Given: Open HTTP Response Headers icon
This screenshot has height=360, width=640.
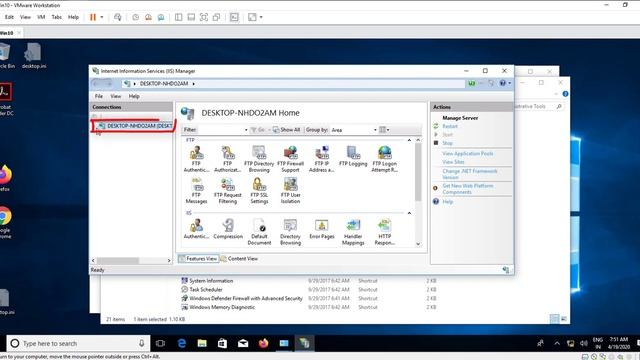Looking at the screenshot, I should pos(384,231).
